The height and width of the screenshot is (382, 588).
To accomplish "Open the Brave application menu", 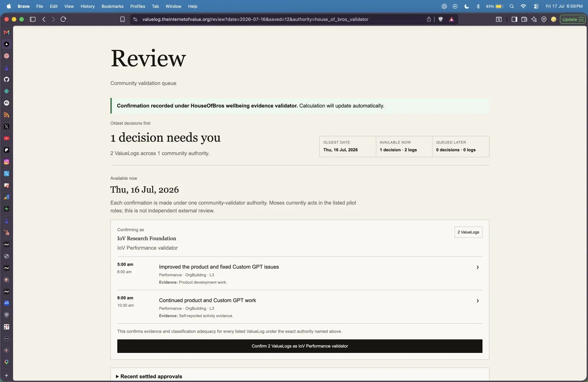I will (x=24, y=6).
